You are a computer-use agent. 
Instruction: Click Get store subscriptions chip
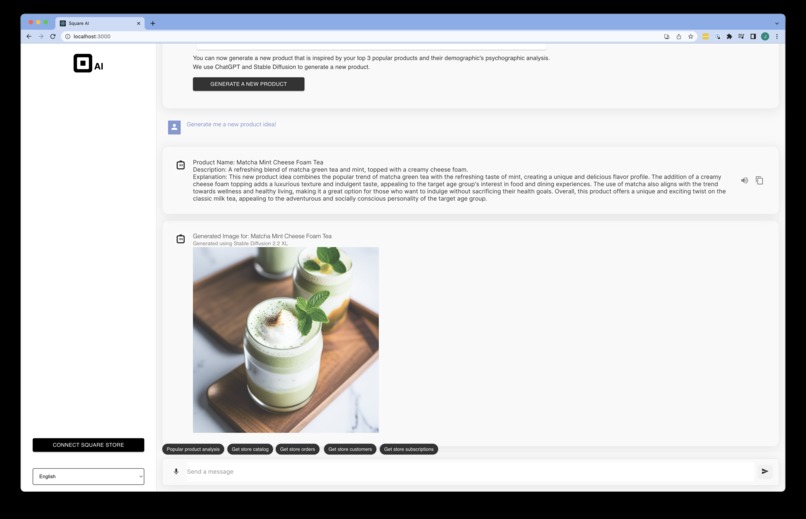pyautogui.click(x=409, y=449)
